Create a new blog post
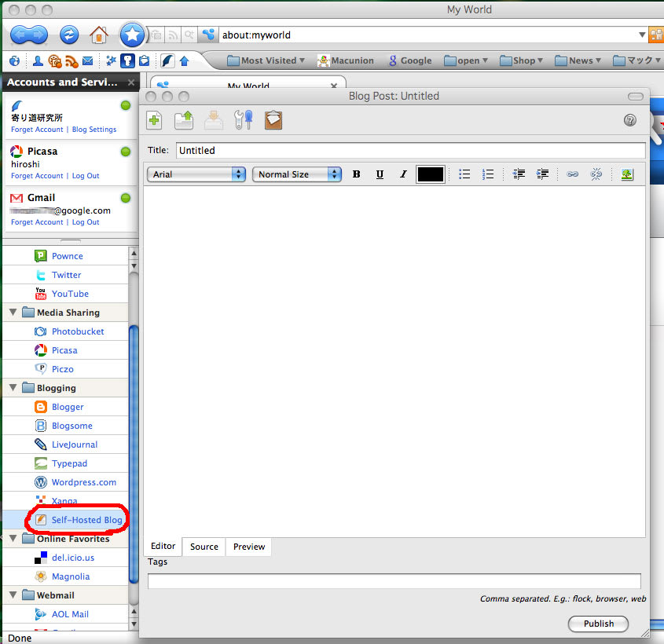The height and width of the screenshot is (644, 664). click(x=154, y=120)
